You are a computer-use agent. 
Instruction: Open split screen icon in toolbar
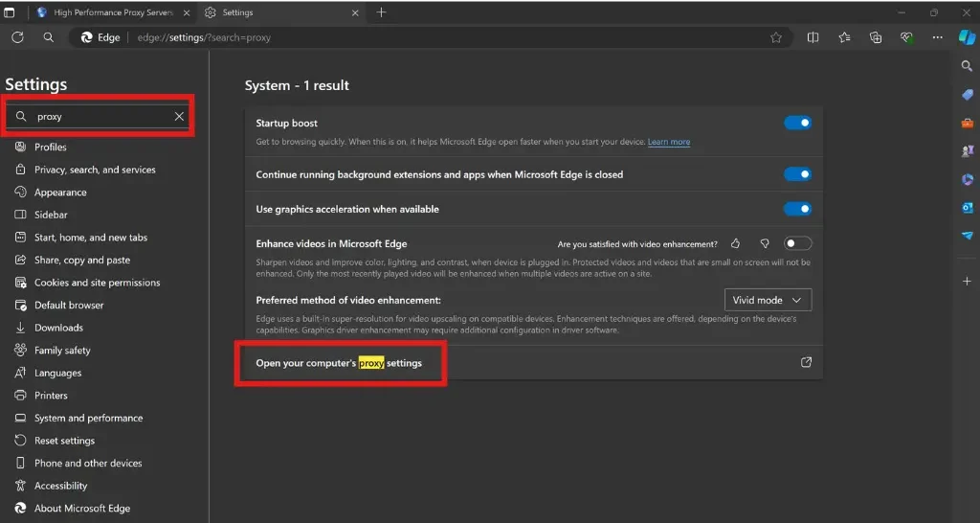click(x=813, y=37)
